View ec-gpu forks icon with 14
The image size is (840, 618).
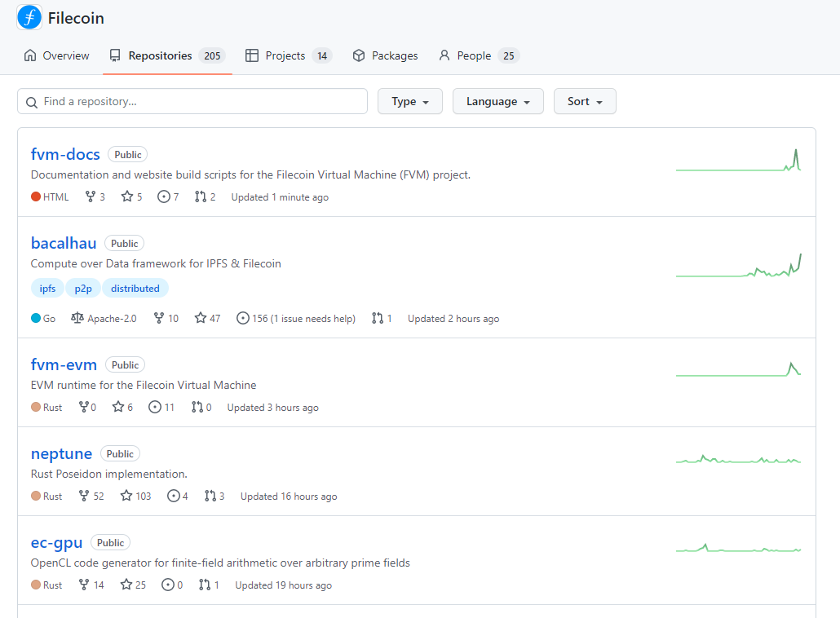click(x=83, y=585)
